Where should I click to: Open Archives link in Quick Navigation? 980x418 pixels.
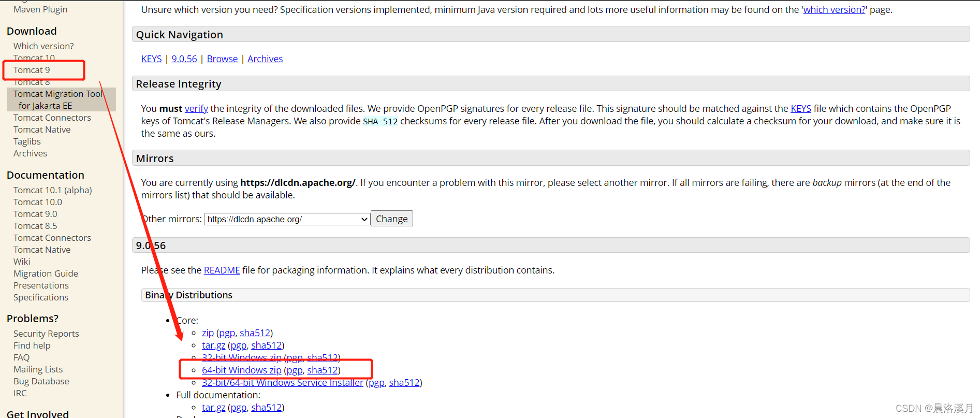click(265, 59)
